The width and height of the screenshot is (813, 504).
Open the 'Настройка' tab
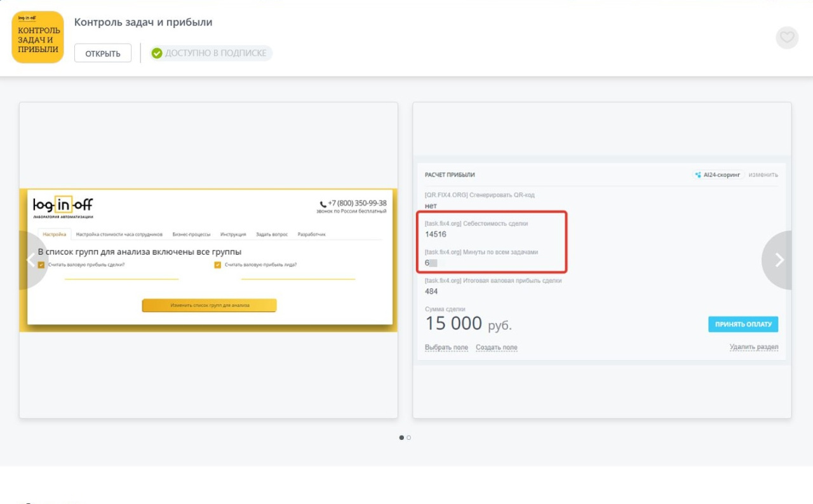point(54,234)
